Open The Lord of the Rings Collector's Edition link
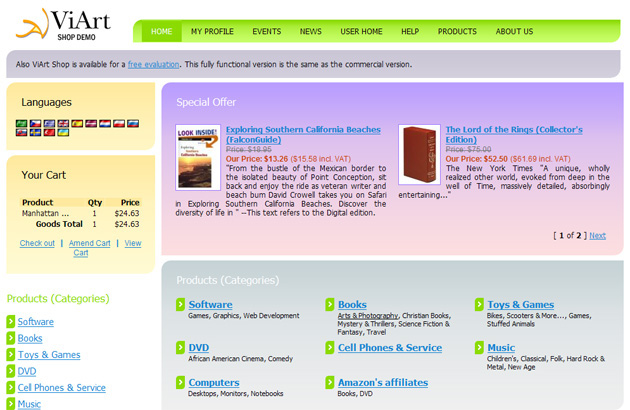Image resolution: width=630 pixels, height=410 pixels. [x=514, y=135]
